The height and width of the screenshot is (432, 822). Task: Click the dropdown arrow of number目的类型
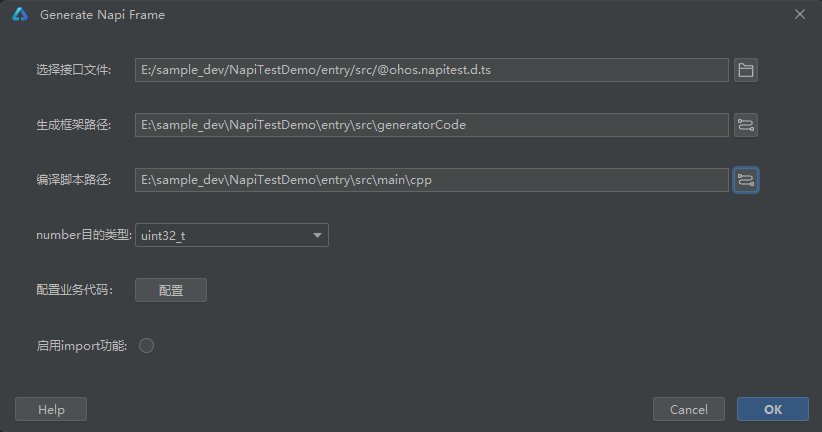(x=317, y=235)
